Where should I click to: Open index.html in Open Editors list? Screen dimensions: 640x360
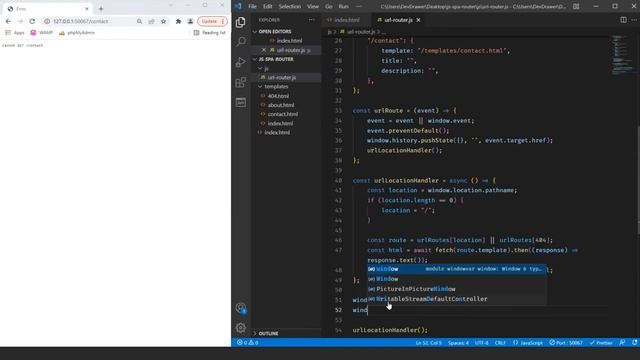click(x=289, y=41)
